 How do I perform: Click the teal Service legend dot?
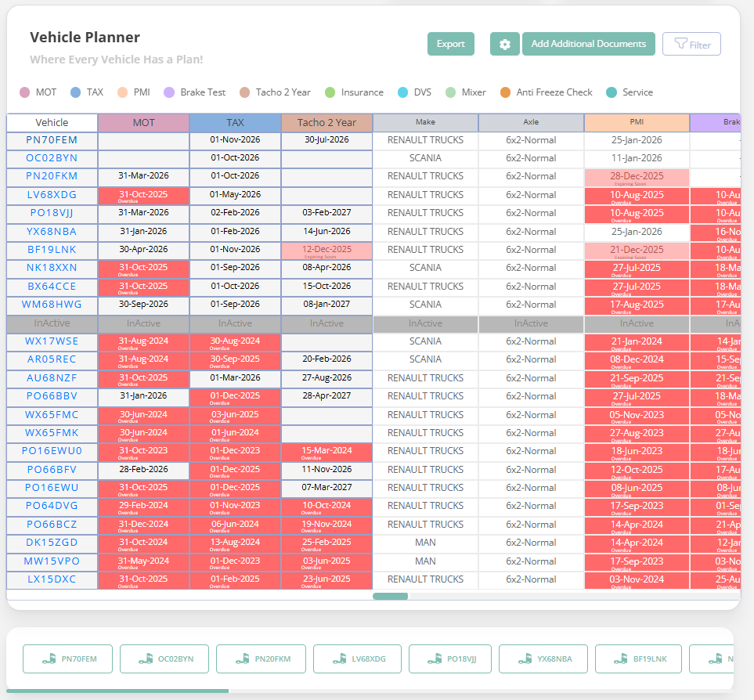(x=611, y=92)
